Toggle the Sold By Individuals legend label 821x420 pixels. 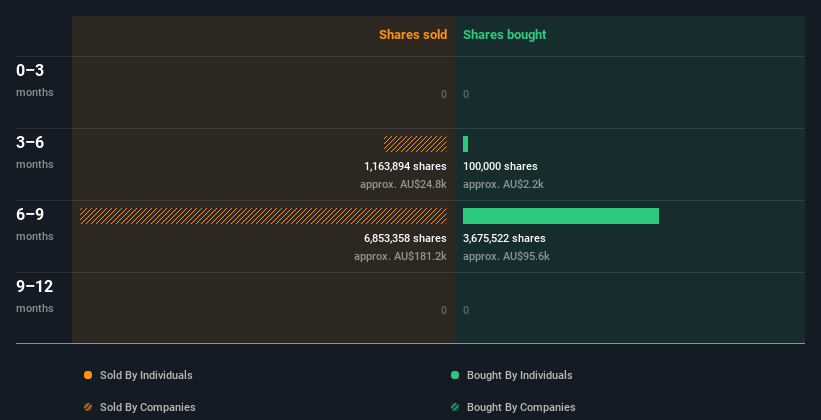pos(146,375)
